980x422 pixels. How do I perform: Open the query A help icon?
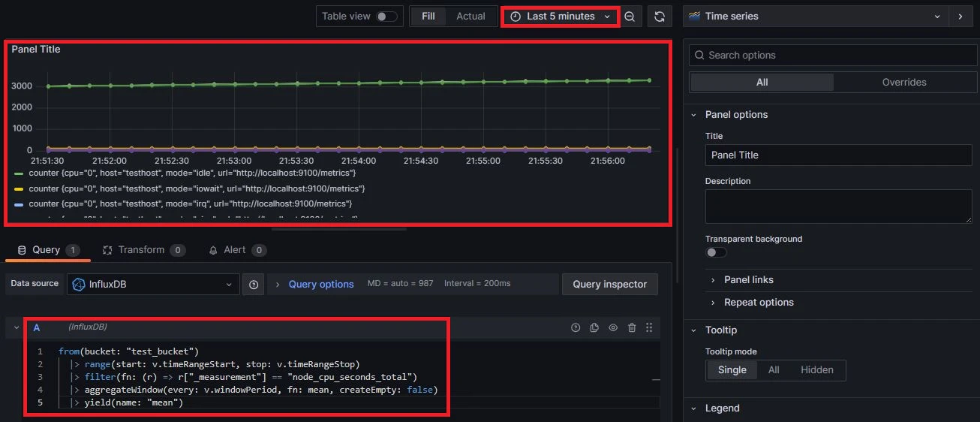point(576,327)
